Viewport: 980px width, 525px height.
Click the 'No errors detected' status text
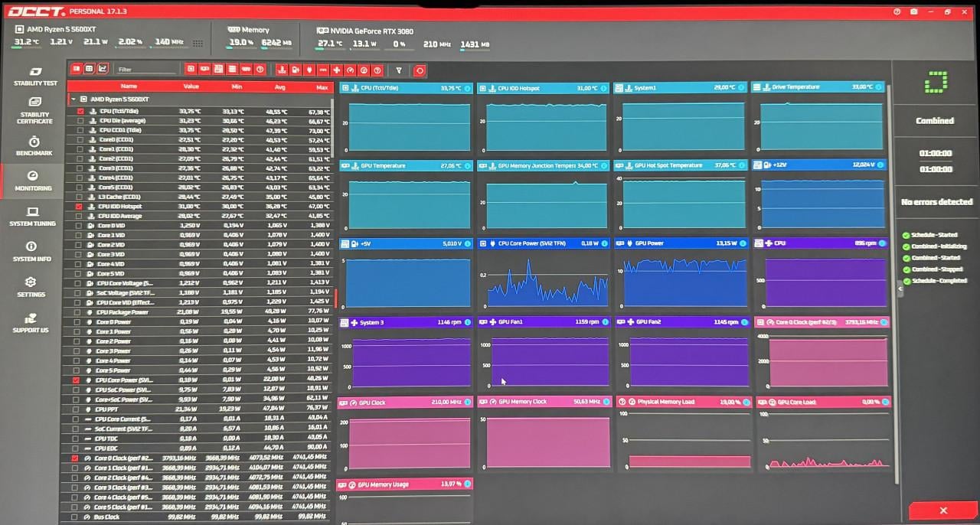(x=936, y=202)
